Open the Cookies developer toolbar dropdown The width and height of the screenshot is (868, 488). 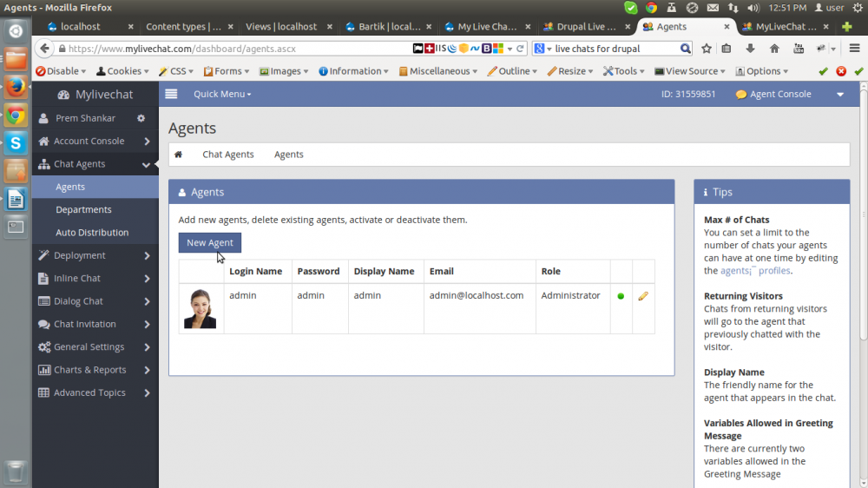123,71
